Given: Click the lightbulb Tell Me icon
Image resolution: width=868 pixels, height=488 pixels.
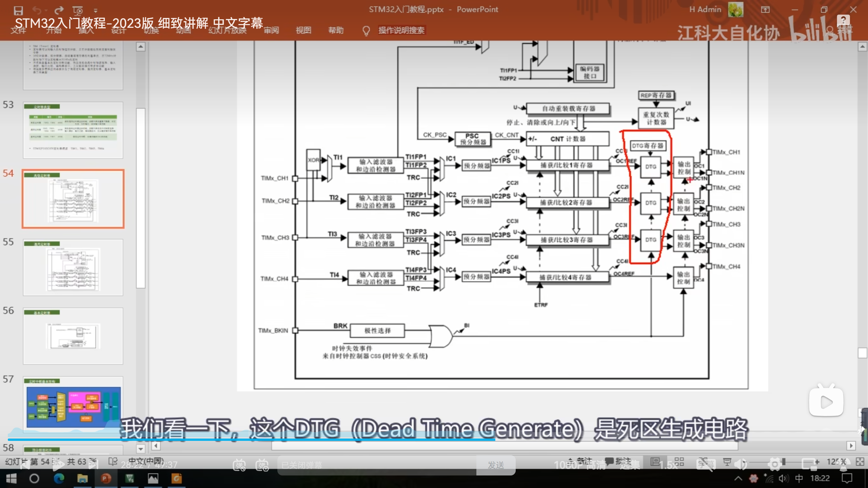Looking at the screenshot, I should pos(366,30).
